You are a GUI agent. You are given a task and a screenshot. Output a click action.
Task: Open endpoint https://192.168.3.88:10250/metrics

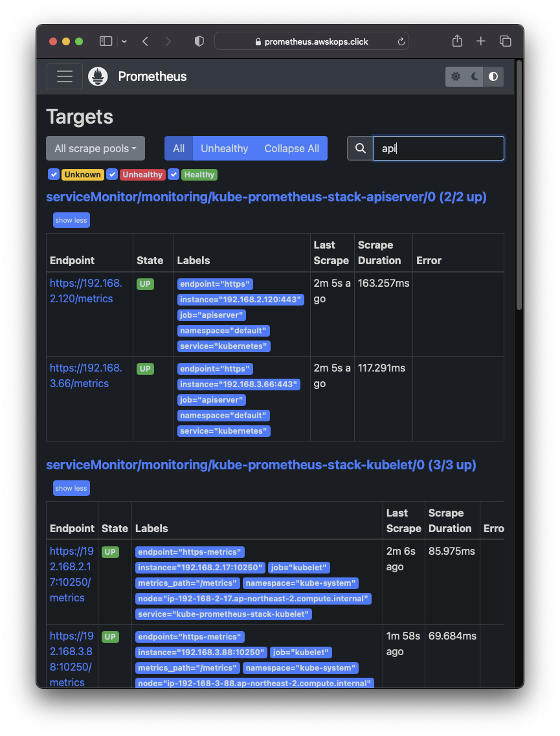coord(72,659)
